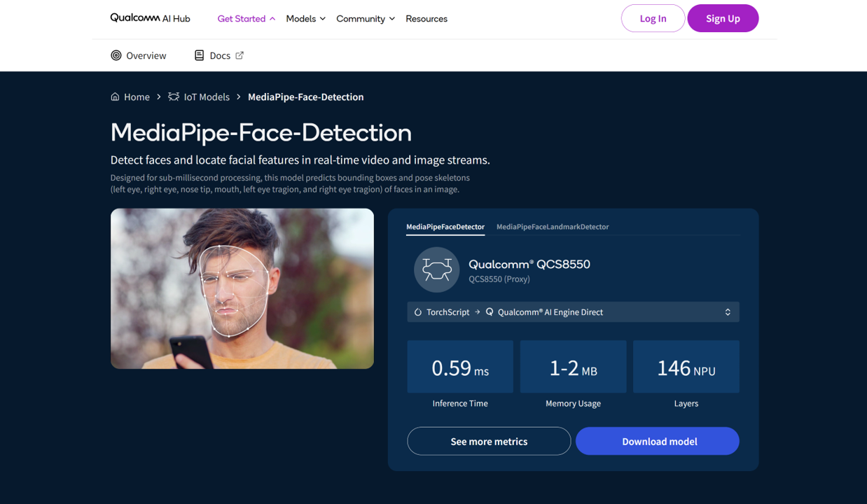867x504 pixels.
Task: Click the Sign Up button
Action: click(x=723, y=18)
